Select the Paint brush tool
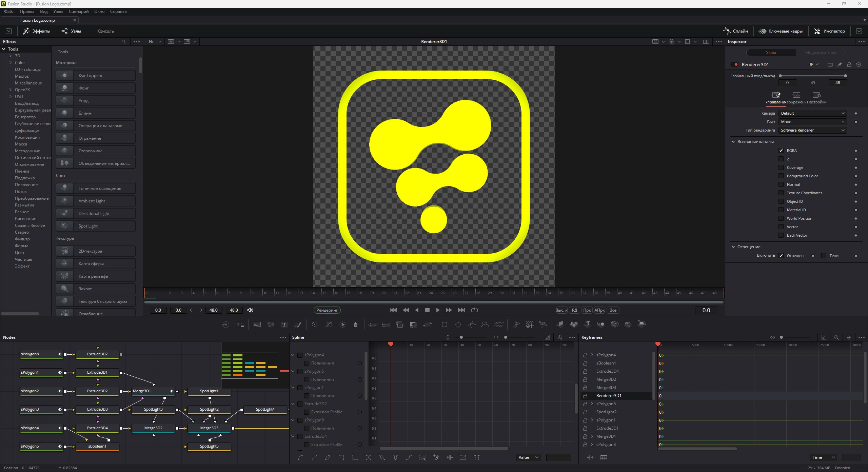The width and height of the screenshot is (868, 472). [x=298, y=324]
